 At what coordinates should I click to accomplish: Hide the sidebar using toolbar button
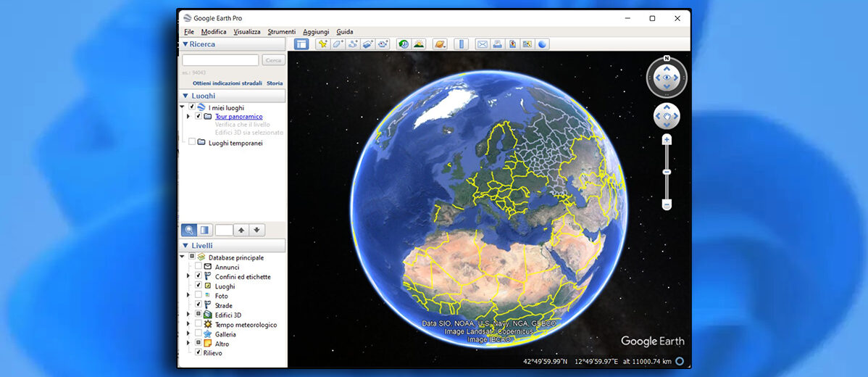coord(301,44)
